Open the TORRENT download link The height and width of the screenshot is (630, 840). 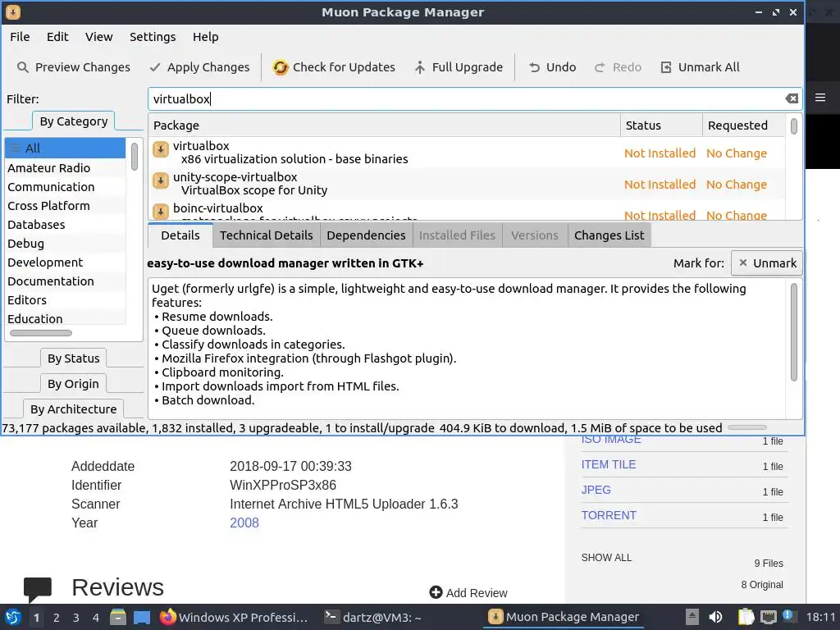click(x=609, y=515)
